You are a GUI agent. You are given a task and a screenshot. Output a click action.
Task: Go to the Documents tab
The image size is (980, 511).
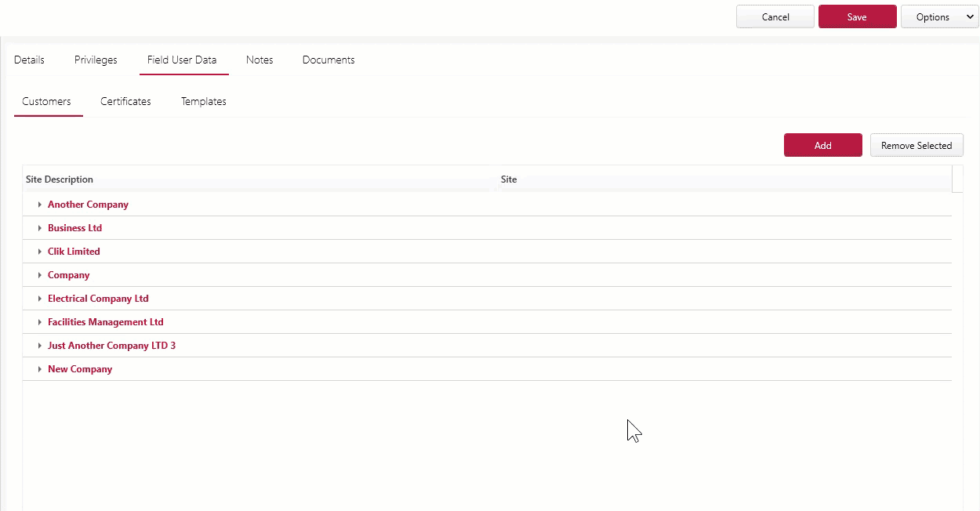pos(328,60)
